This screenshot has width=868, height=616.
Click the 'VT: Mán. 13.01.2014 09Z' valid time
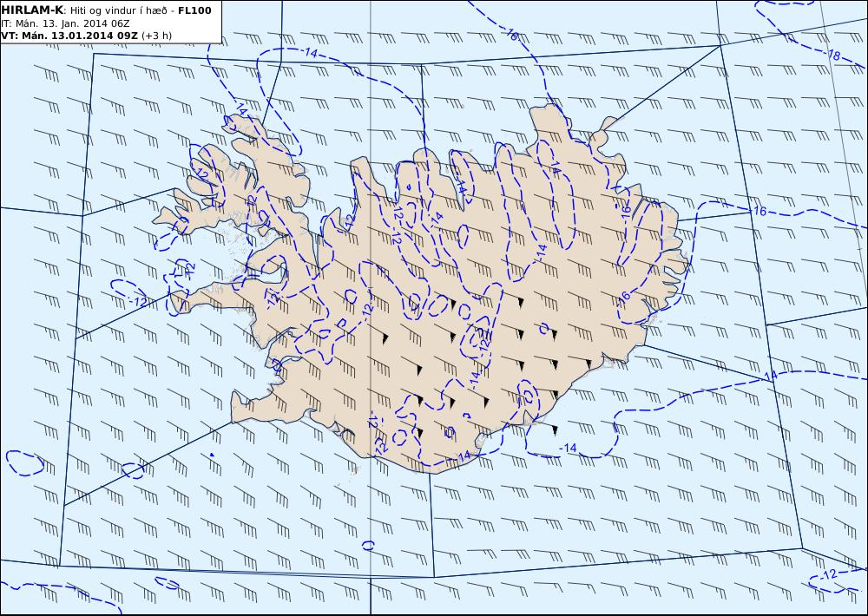click(69, 36)
